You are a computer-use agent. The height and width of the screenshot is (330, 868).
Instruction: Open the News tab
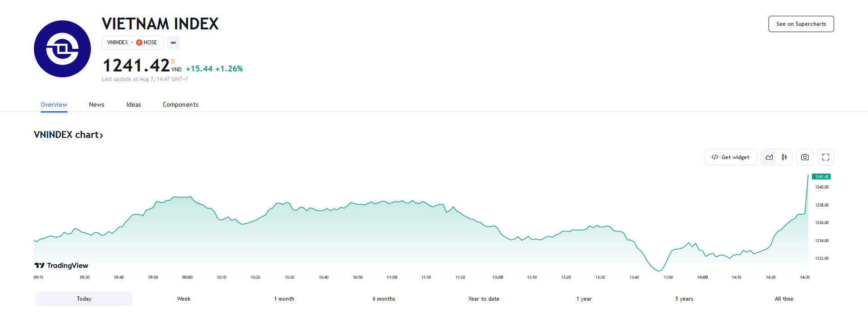click(x=97, y=104)
